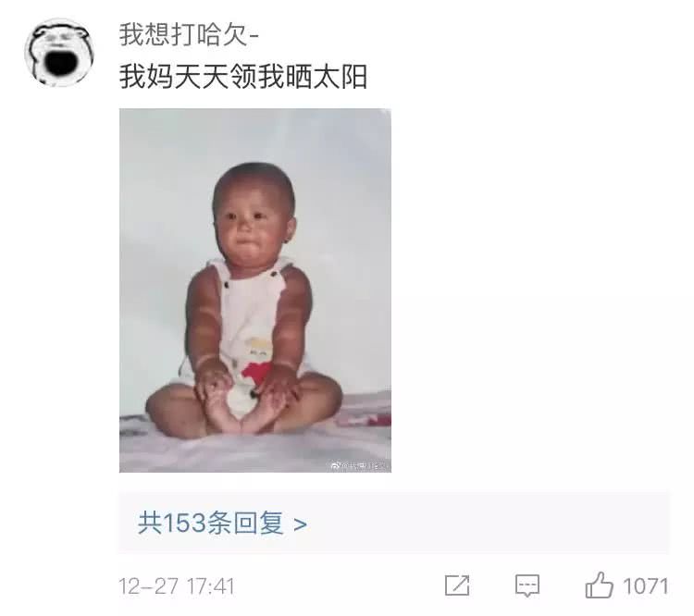The image size is (694, 616).
Task: Select comment text 我妈天天领我晒太阳
Action: pos(243,77)
